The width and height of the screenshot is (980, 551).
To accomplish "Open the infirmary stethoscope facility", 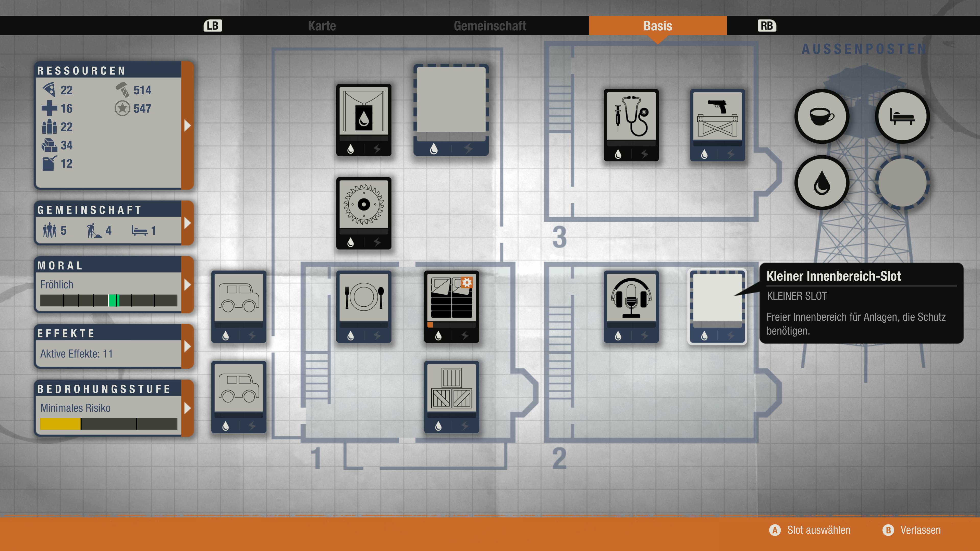I will (631, 125).
